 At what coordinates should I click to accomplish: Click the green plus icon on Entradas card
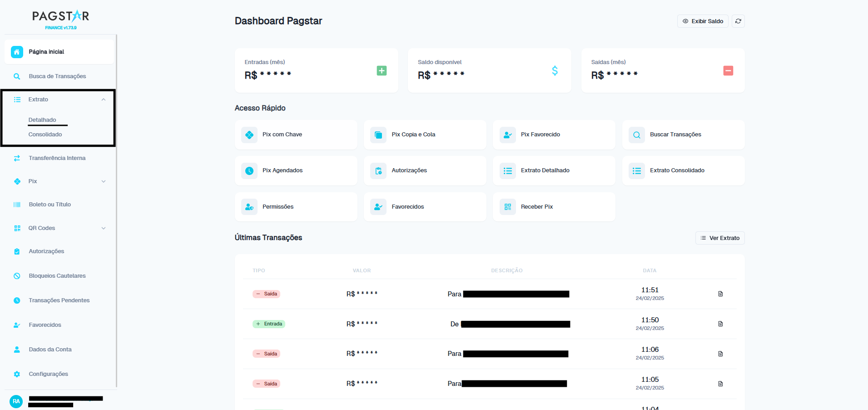point(382,70)
